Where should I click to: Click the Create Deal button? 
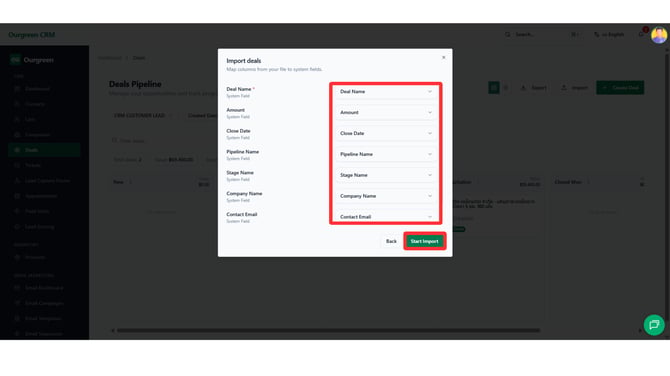pos(620,88)
